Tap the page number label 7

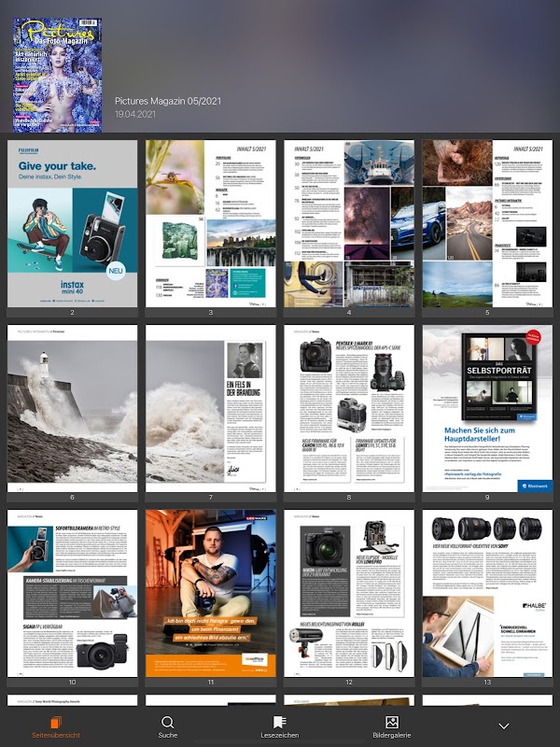[211, 498]
